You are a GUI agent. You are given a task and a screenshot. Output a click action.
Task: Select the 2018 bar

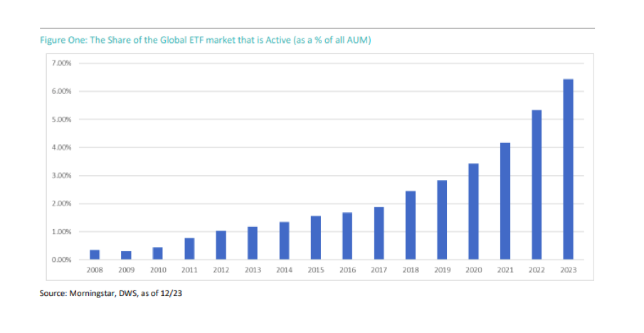[411, 226]
